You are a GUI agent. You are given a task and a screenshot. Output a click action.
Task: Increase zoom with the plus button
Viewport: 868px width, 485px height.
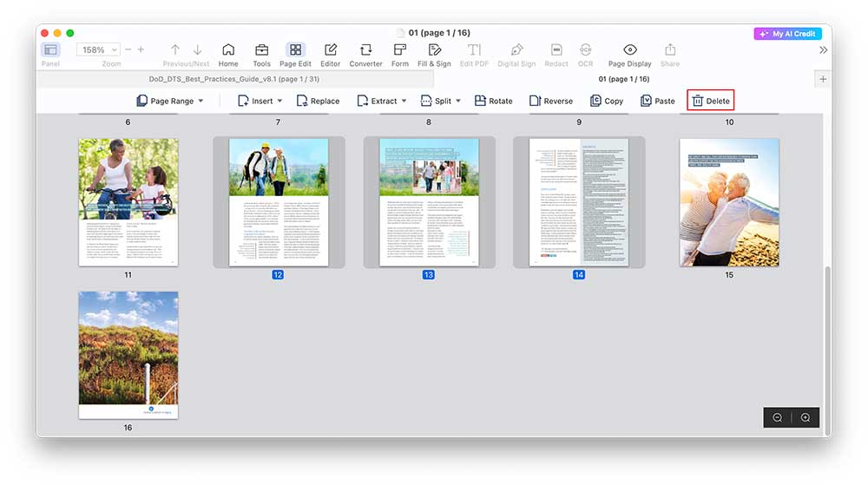pos(141,49)
